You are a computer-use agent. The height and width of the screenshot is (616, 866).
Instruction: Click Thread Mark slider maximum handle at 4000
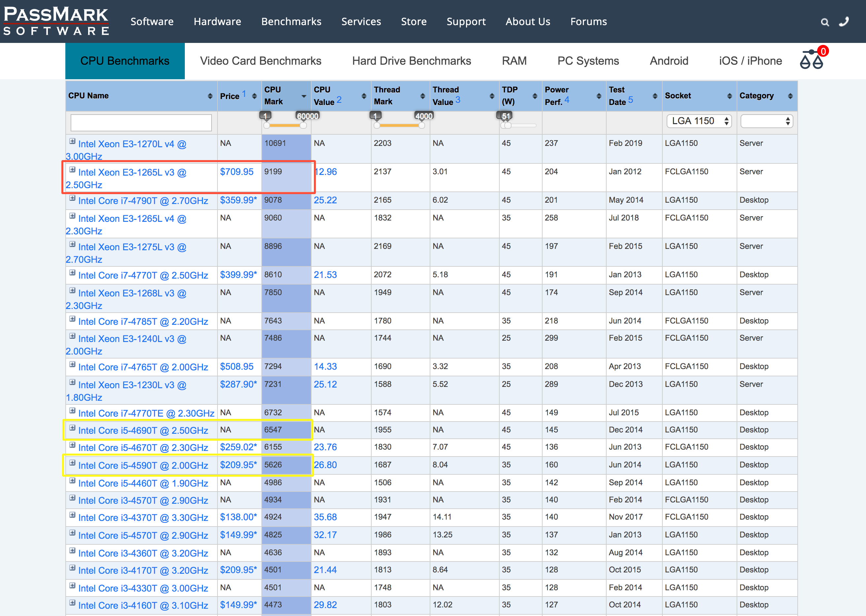click(422, 125)
